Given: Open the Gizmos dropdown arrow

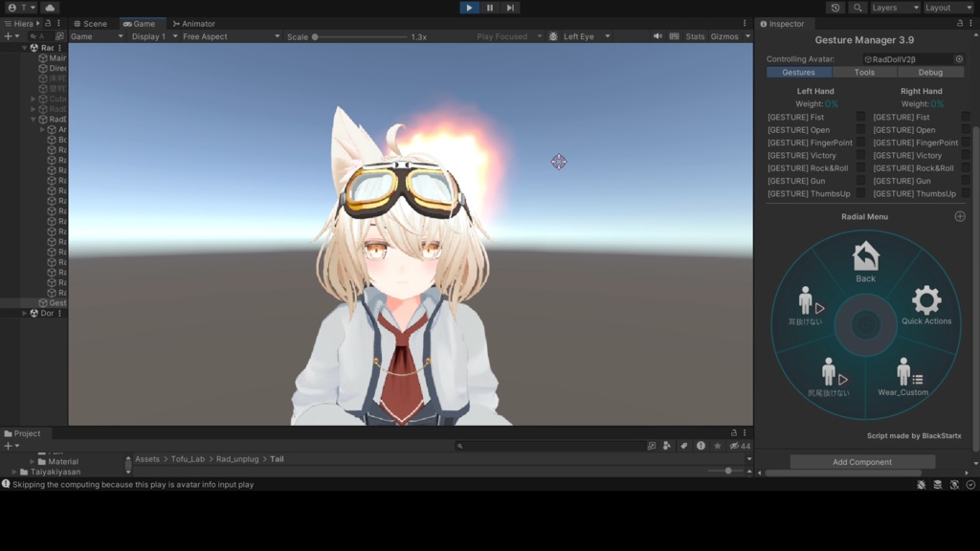Looking at the screenshot, I should coord(747,37).
